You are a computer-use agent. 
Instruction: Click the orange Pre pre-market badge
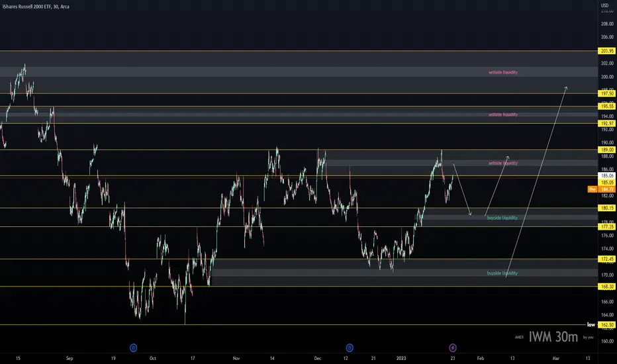point(593,189)
